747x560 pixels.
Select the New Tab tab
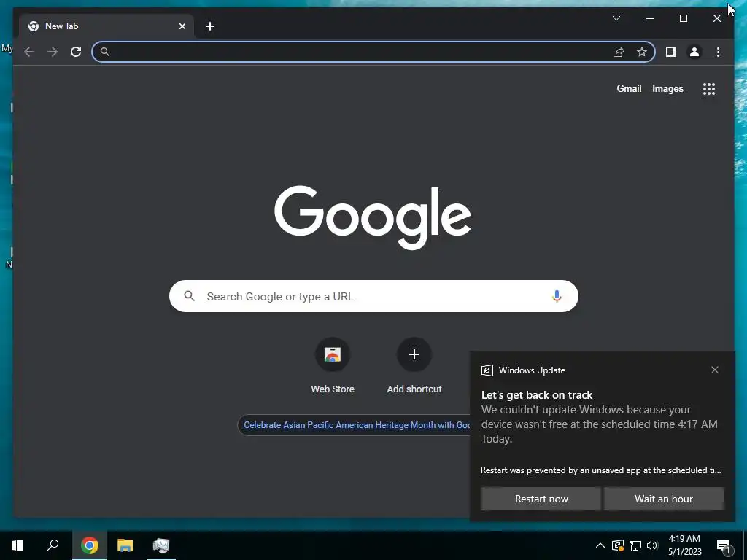click(106, 26)
